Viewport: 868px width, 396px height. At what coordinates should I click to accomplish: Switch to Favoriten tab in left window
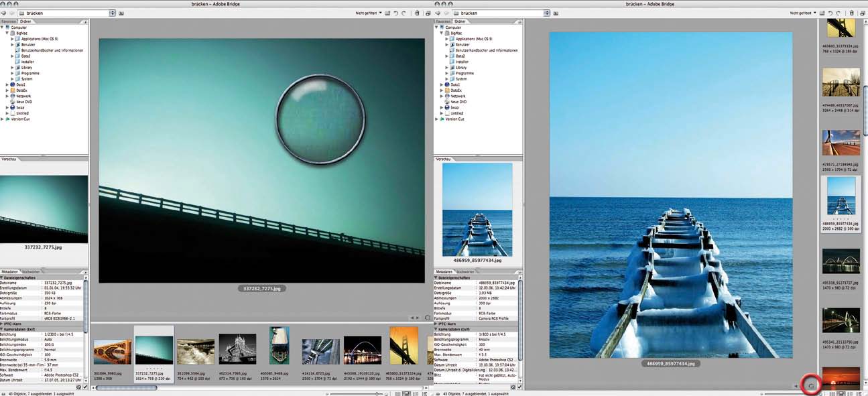click(x=9, y=21)
